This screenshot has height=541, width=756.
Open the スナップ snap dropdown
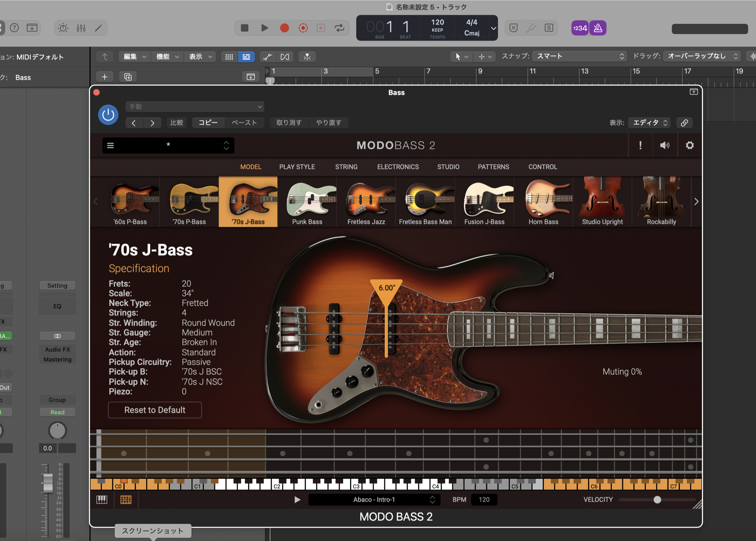pyautogui.click(x=579, y=56)
